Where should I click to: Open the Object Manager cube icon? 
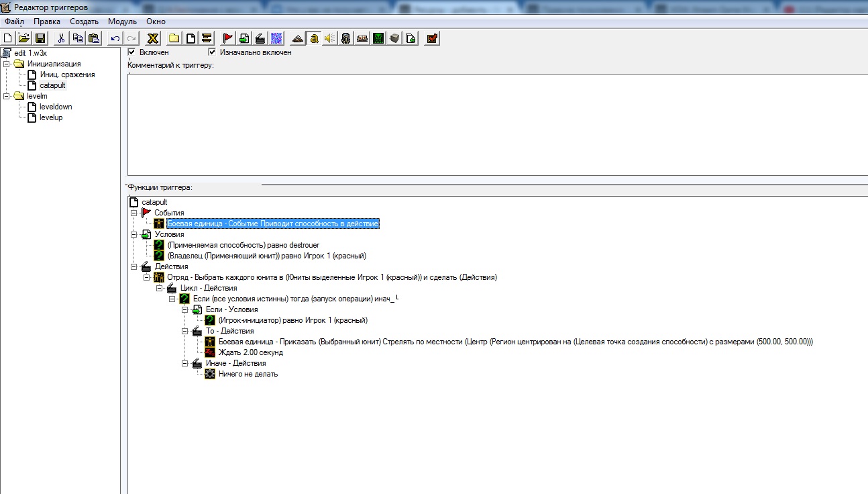point(394,38)
